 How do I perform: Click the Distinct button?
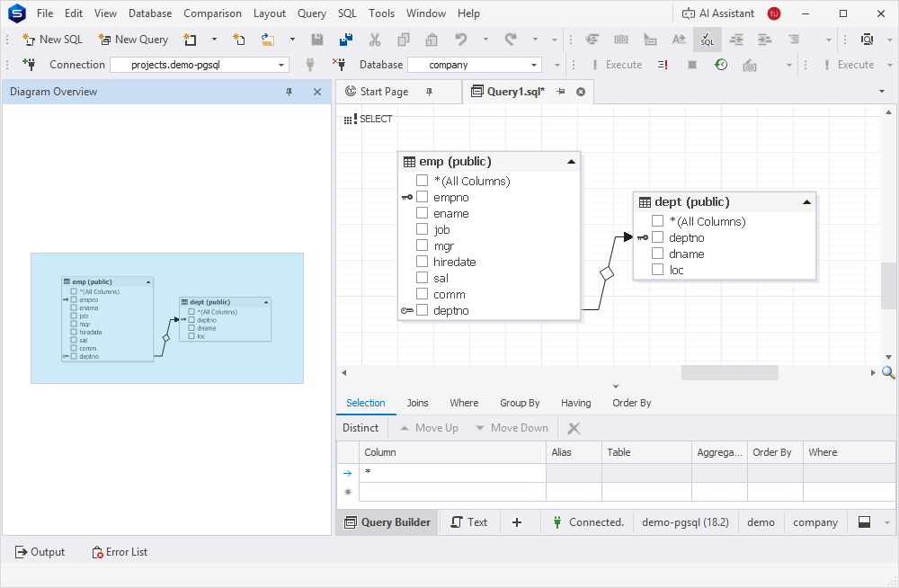pyautogui.click(x=360, y=428)
